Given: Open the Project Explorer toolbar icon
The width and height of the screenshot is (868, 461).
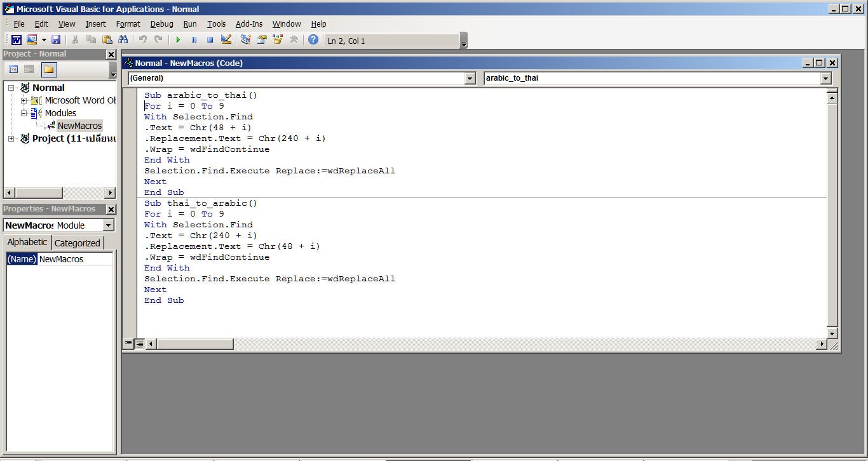Looking at the screenshot, I should point(246,40).
